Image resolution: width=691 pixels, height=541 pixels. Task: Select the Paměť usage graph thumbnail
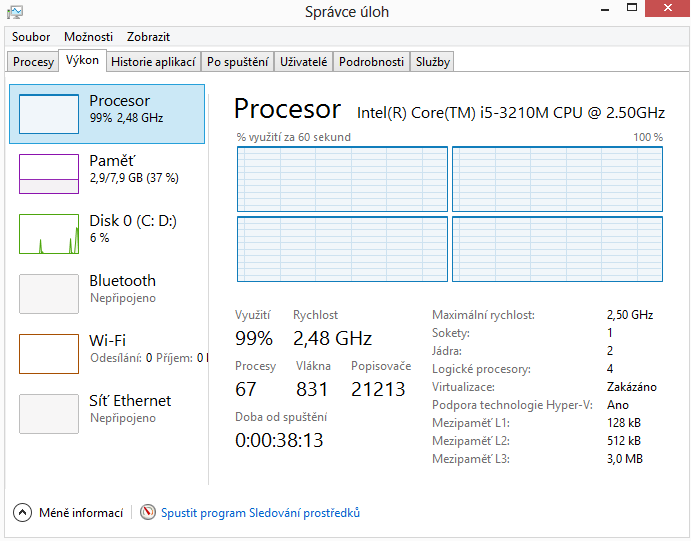coord(49,173)
